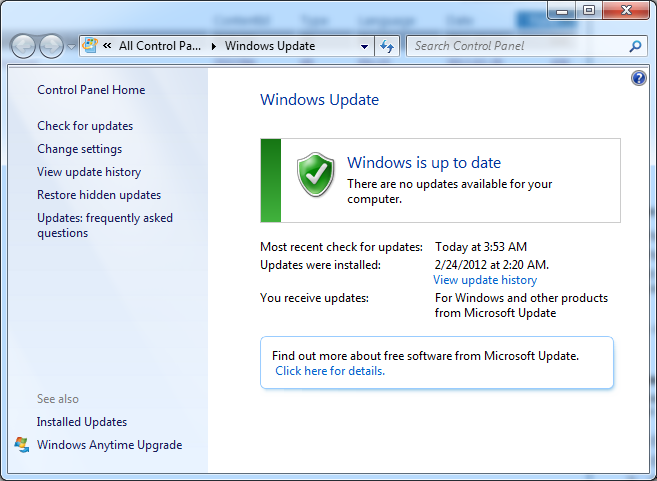The image size is (657, 481).
Task: Open the Change settings link
Action: 80,149
